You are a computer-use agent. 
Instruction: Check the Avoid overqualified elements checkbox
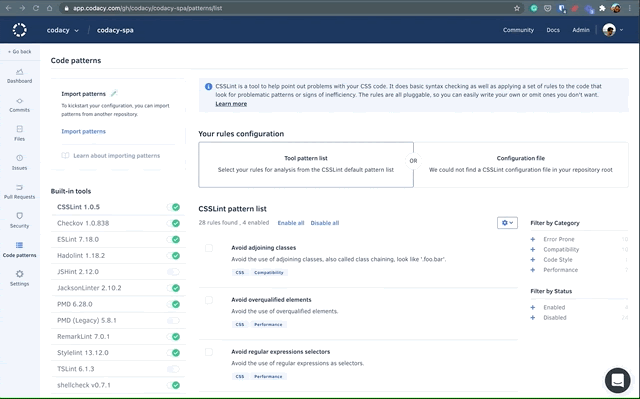pos(209,300)
